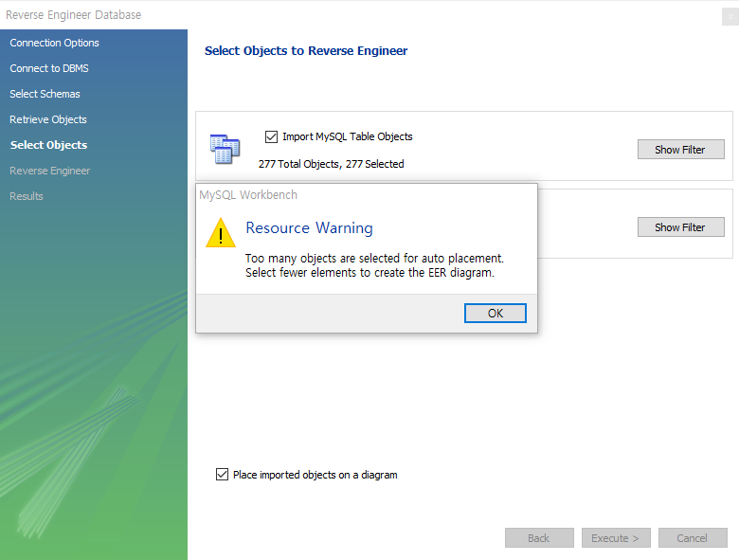Open the Retrieve Objects step
The image size is (739, 560).
[48, 119]
